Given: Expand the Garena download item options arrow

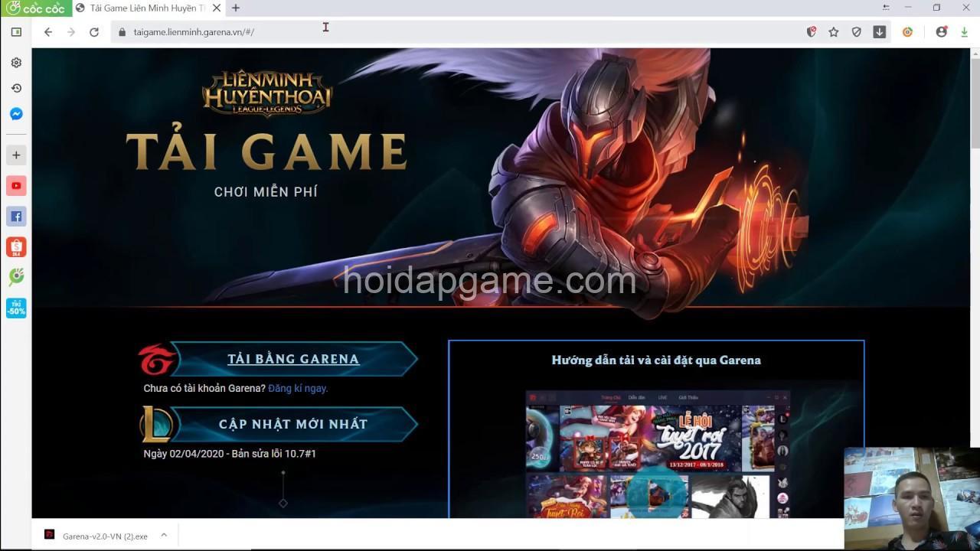Looking at the screenshot, I should 164,536.
